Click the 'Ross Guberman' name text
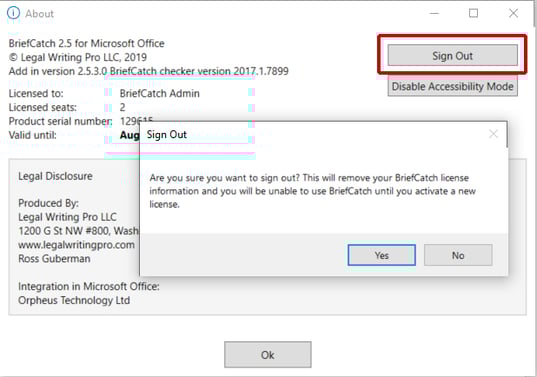This screenshot has width=537, height=377. point(54,259)
